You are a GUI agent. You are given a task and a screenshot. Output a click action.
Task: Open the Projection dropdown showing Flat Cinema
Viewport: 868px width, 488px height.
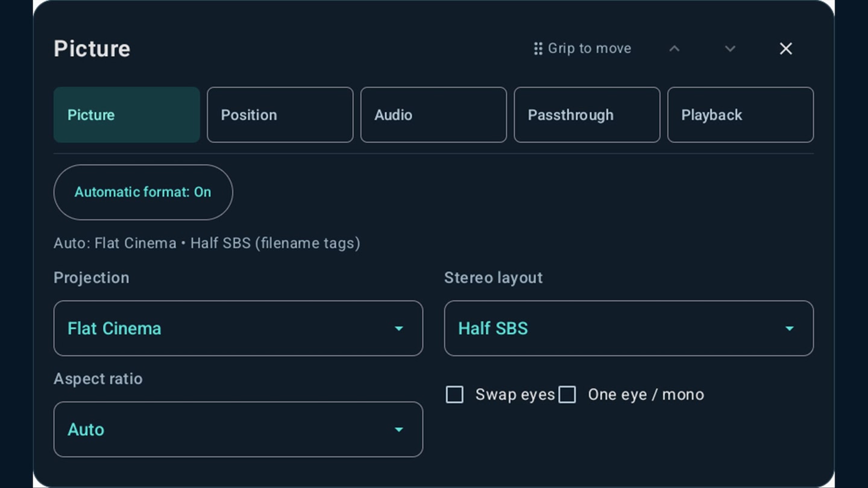[238, 328]
